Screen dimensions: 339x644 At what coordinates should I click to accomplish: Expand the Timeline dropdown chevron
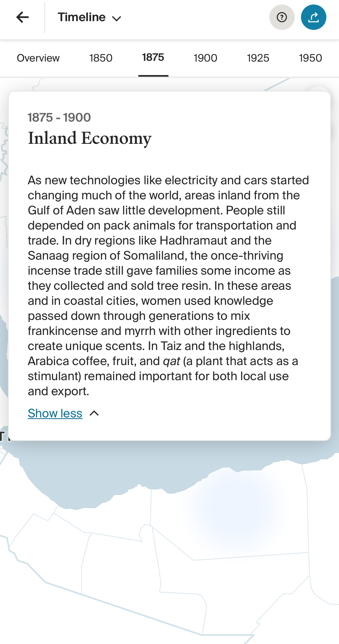116,19
